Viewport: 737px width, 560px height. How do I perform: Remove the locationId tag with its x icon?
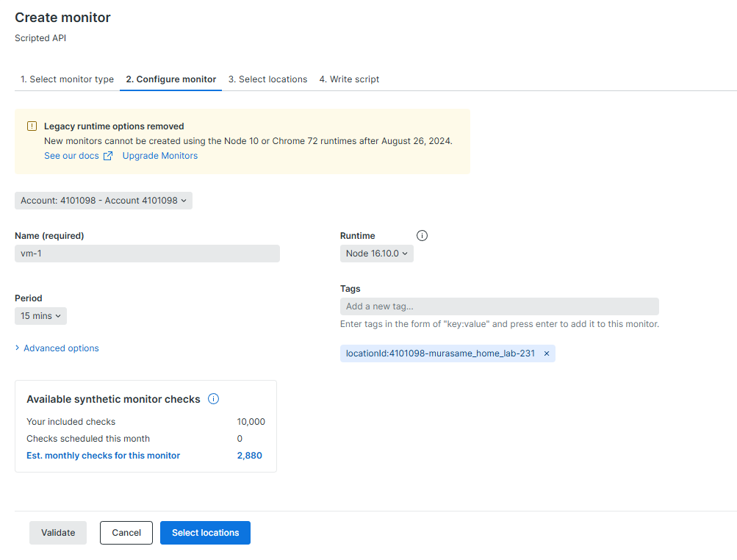[546, 353]
